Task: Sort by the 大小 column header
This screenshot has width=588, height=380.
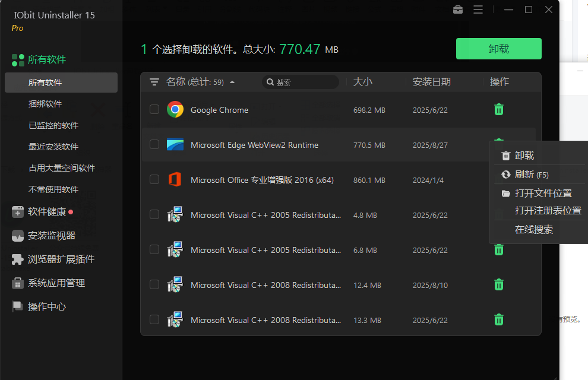Action: pyautogui.click(x=363, y=82)
